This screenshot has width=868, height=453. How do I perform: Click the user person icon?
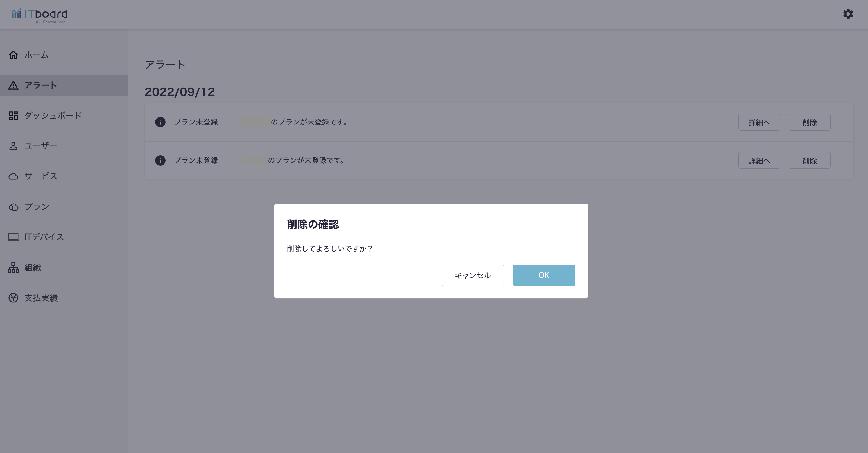tap(13, 146)
